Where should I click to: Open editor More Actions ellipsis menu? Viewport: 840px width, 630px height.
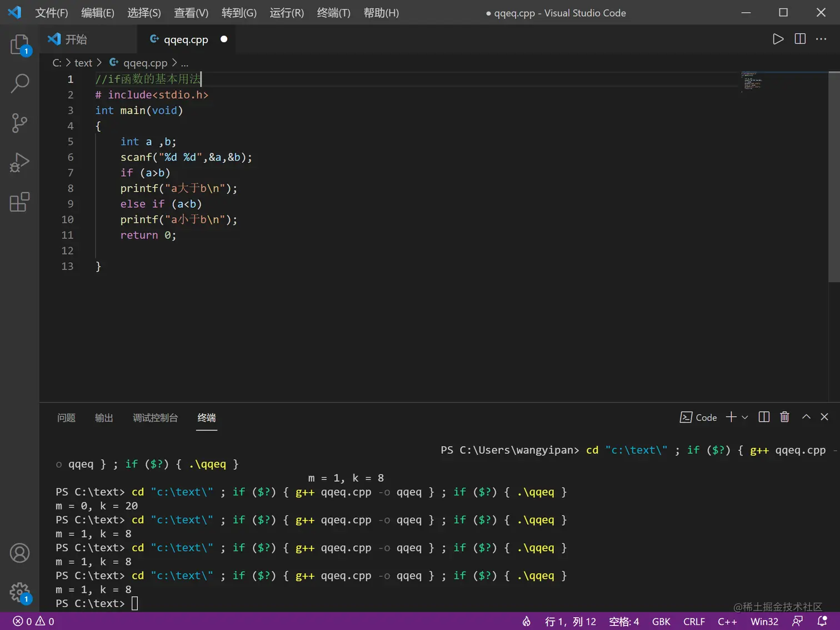(x=821, y=39)
